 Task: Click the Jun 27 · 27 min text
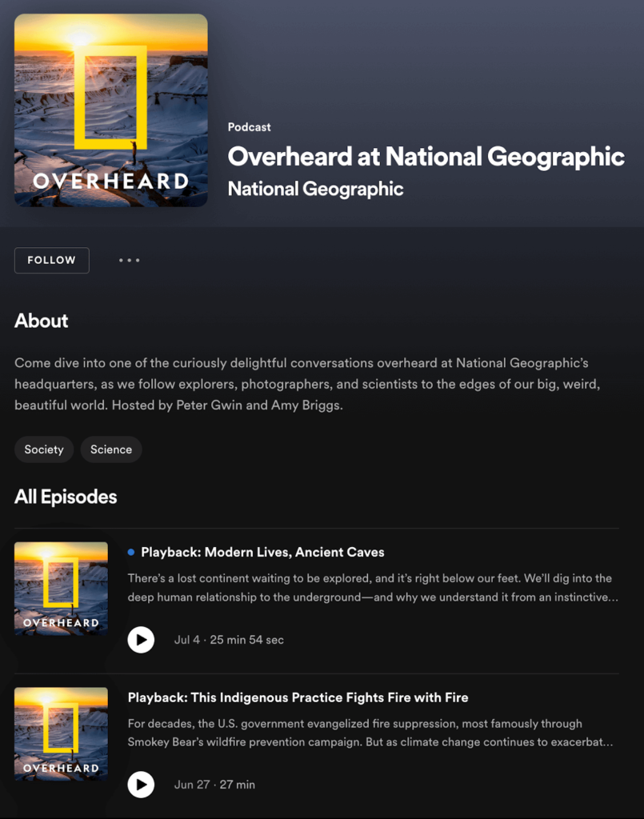point(214,785)
